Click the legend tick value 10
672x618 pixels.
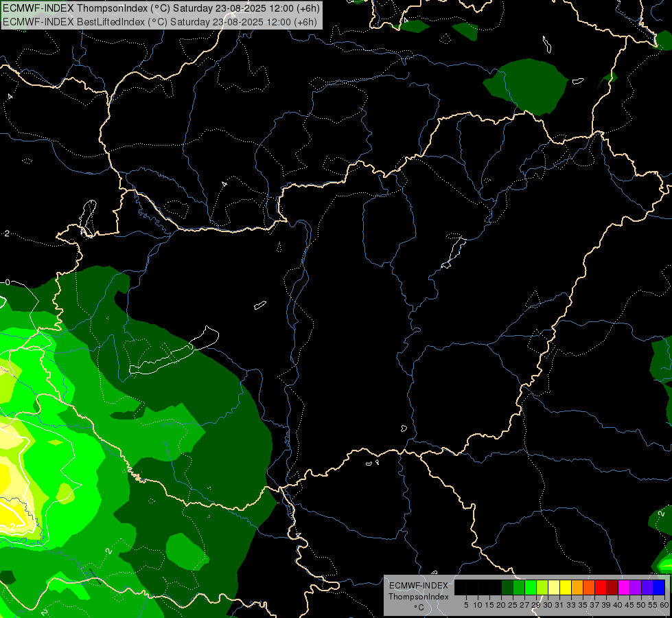click(x=478, y=605)
